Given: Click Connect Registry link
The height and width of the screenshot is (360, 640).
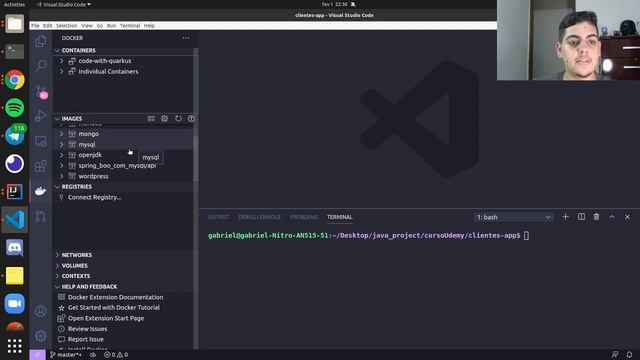Looking at the screenshot, I should click(95, 198).
